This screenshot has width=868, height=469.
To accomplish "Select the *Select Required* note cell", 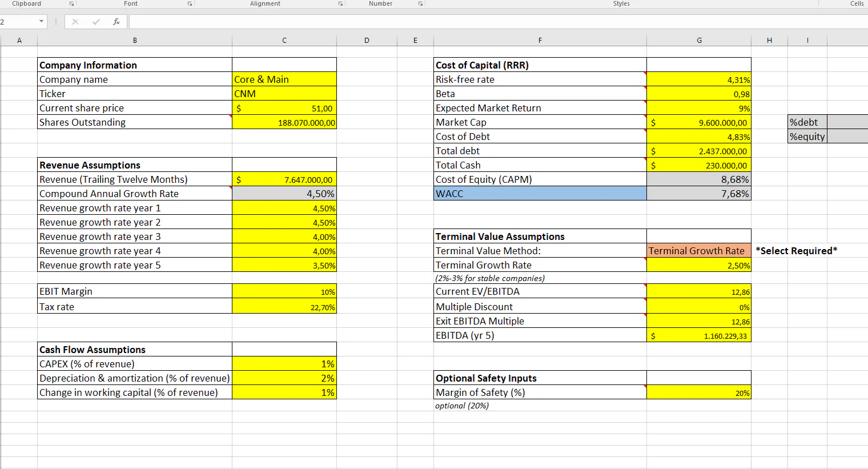I will (796, 251).
